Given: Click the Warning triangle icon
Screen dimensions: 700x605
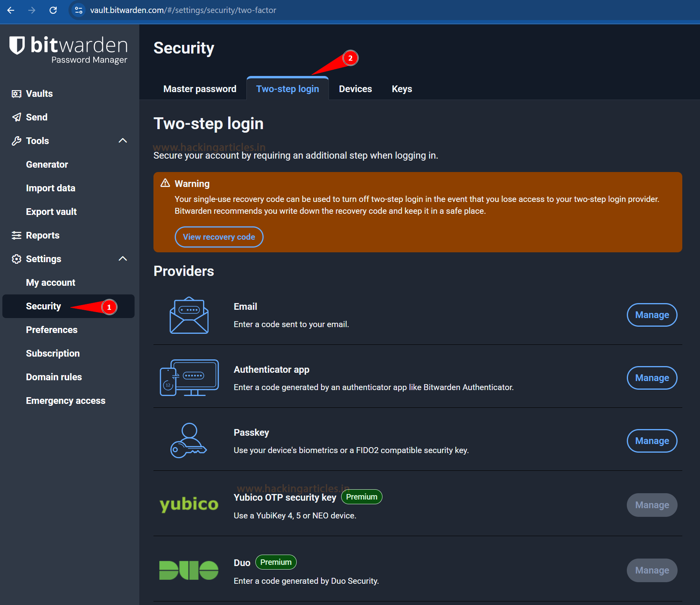Looking at the screenshot, I should pos(165,183).
